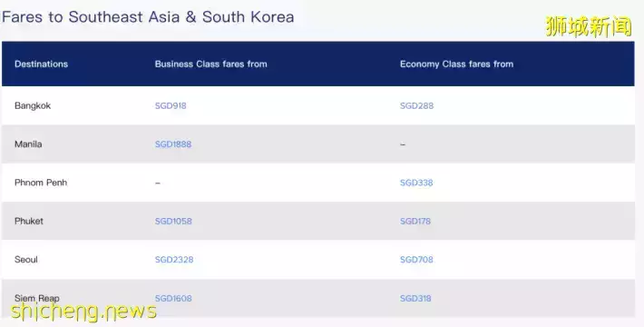The height and width of the screenshot is (327, 644).
Task: Select the Bangkok destination cell
Action: coord(33,105)
